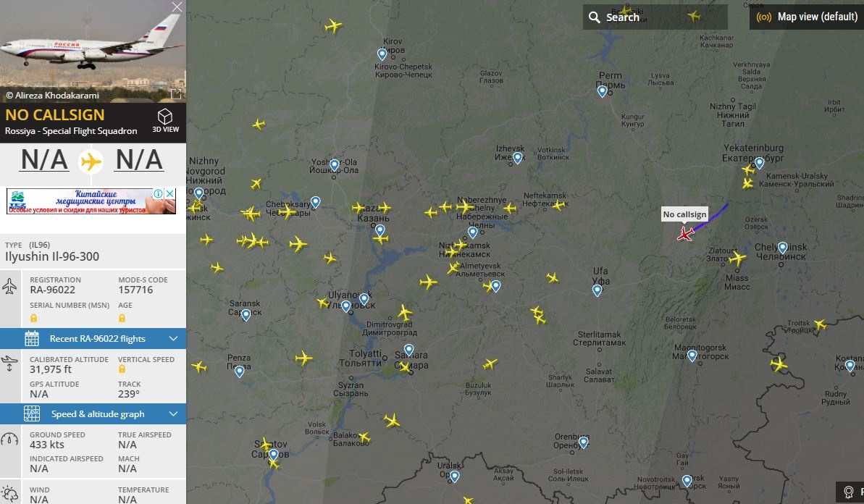Click the Perm airport pin
The image size is (864, 504).
pyautogui.click(x=603, y=91)
